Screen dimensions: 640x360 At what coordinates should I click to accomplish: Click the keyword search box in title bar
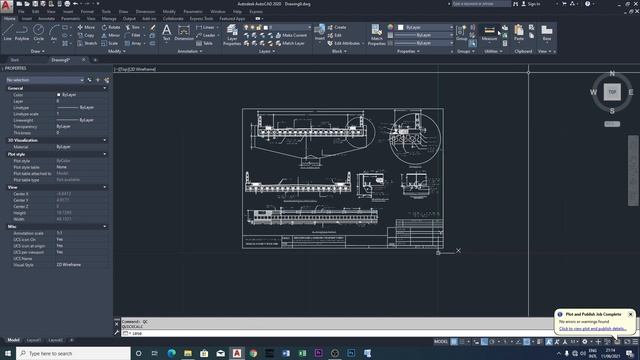[481, 4]
